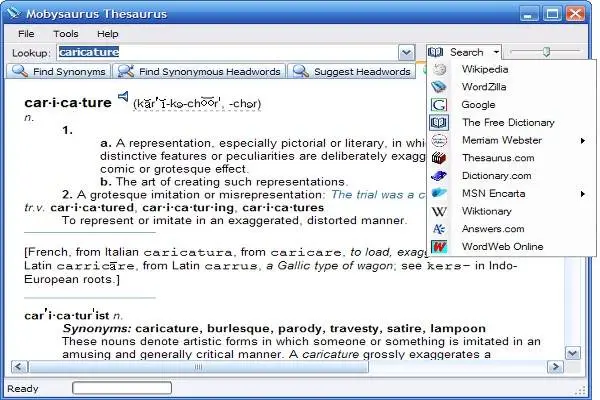
Task: Click the Ready status bar text
Action: pos(23,389)
